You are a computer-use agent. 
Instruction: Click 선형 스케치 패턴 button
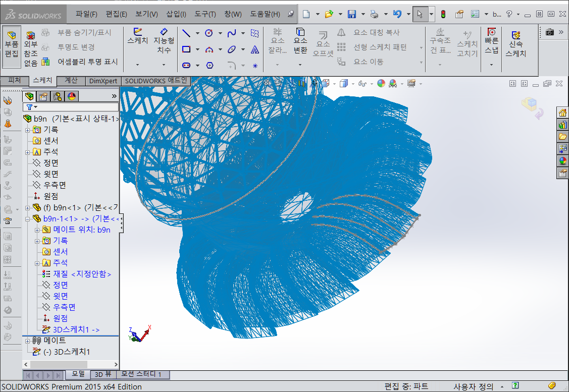point(372,47)
